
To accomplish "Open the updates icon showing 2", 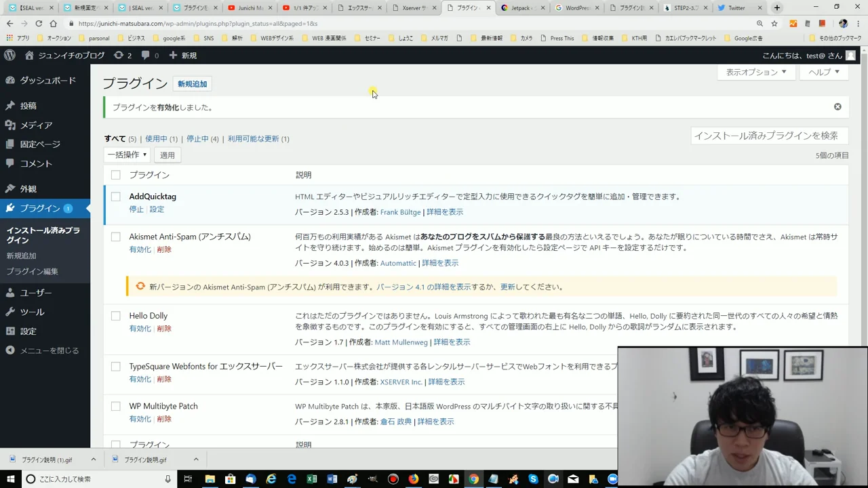I will click(122, 55).
